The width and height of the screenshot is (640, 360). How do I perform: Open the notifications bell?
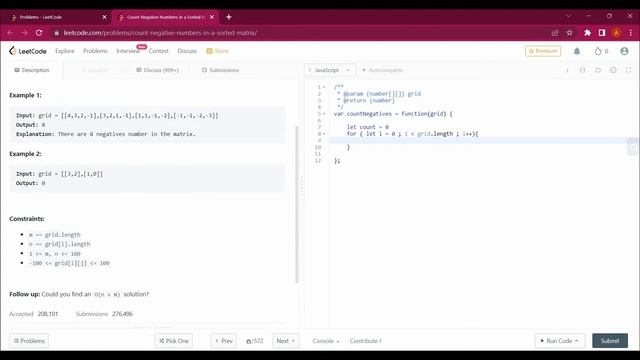click(x=577, y=51)
